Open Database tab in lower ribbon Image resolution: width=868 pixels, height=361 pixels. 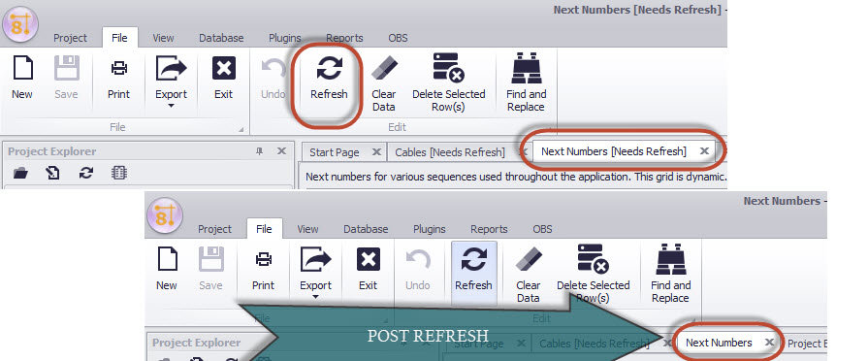(366, 229)
